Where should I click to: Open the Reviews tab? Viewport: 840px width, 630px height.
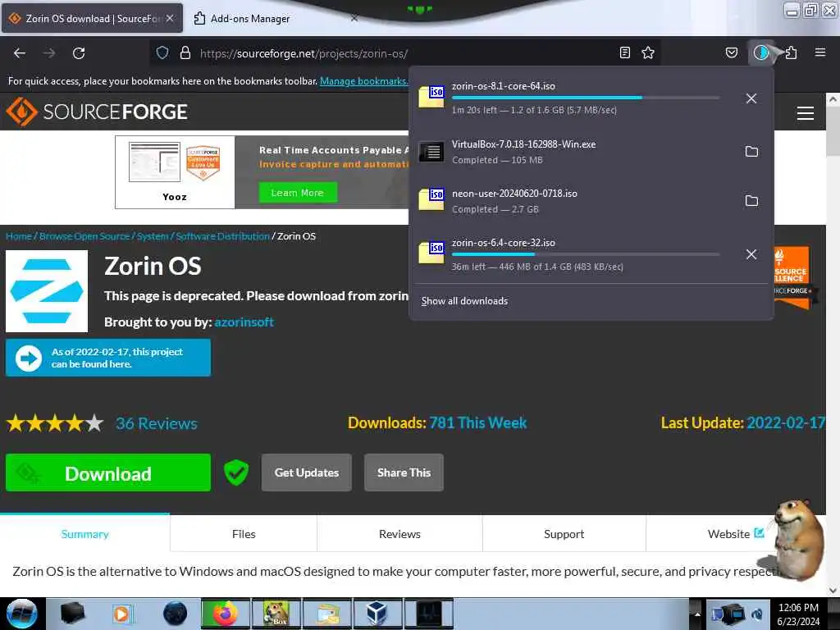tap(399, 534)
